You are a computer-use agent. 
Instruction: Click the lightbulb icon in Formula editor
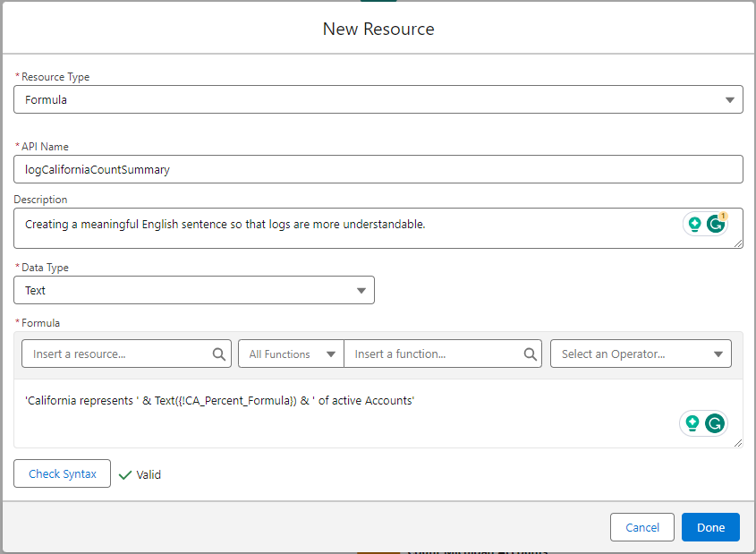(692, 423)
